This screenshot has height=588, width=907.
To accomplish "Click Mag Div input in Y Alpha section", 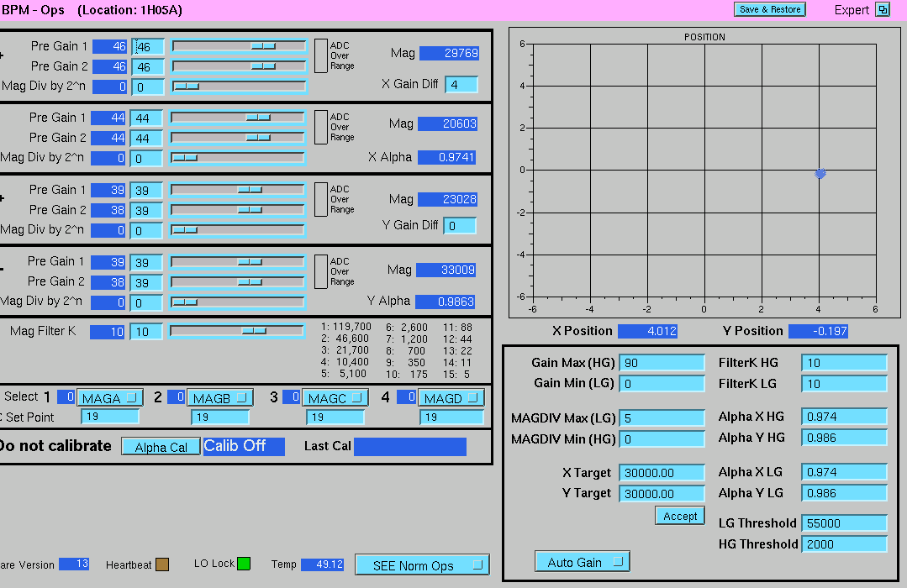I will click(x=145, y=303).
